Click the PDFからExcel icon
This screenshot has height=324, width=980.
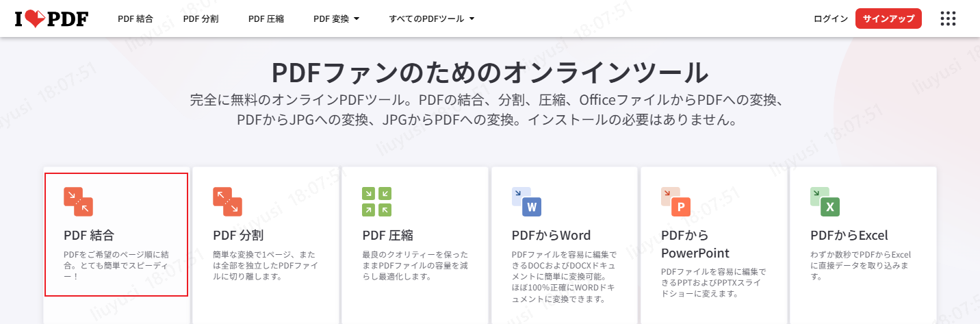(x=825, y=201)
